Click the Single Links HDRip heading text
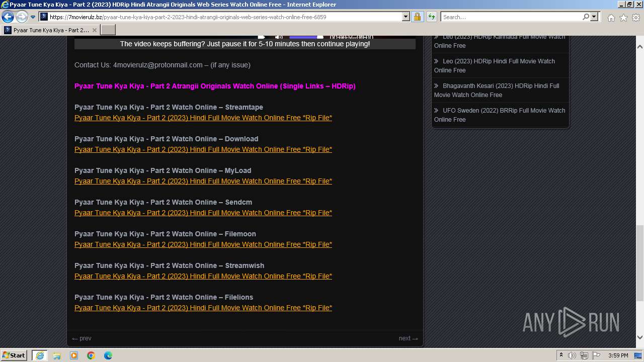This screenshot has width=644, height=362. point(215,86)
